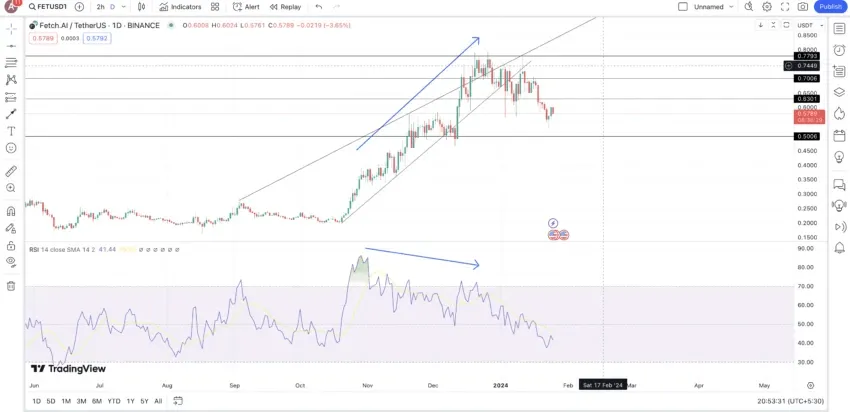Open the forecasting and measurement tools
Image resolution: width=850 pixels, height=412 pixels.
(x=11, y=97)
